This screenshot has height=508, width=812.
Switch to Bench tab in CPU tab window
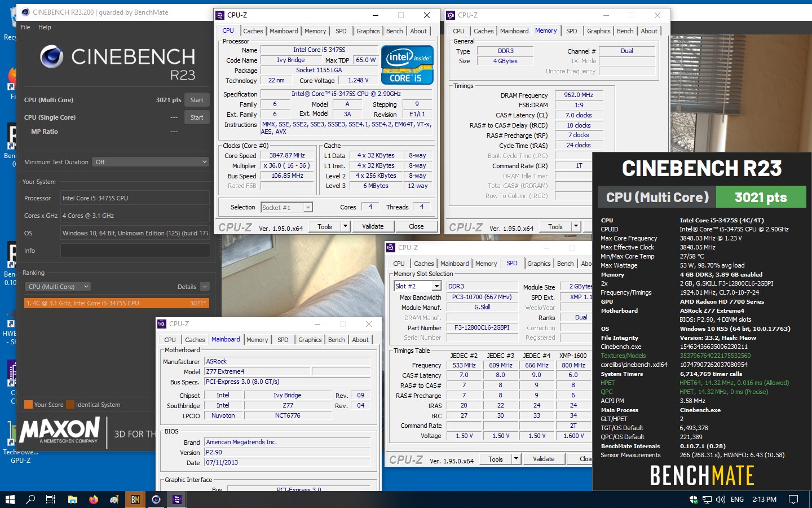tap(395, 31)
